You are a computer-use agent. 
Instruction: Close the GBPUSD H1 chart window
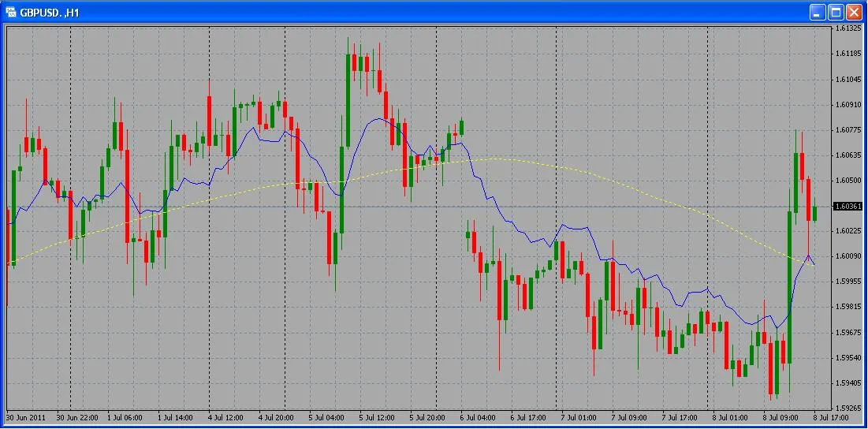(855, 12)
